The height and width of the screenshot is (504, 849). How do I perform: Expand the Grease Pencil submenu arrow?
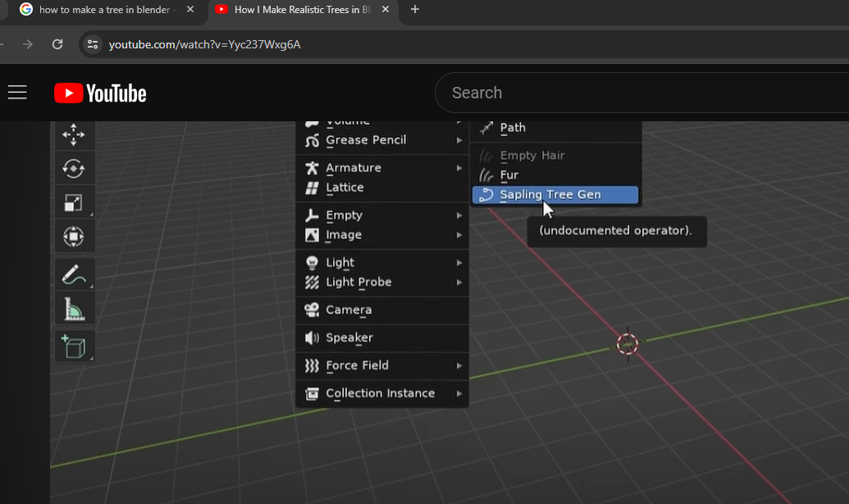[x=459, y=141]
